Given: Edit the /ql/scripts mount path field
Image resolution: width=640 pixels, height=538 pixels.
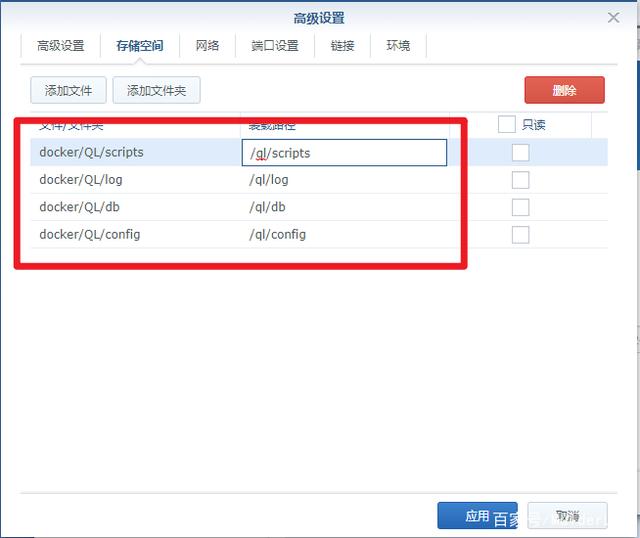Looking at the screenshot, I should [344, 153].
